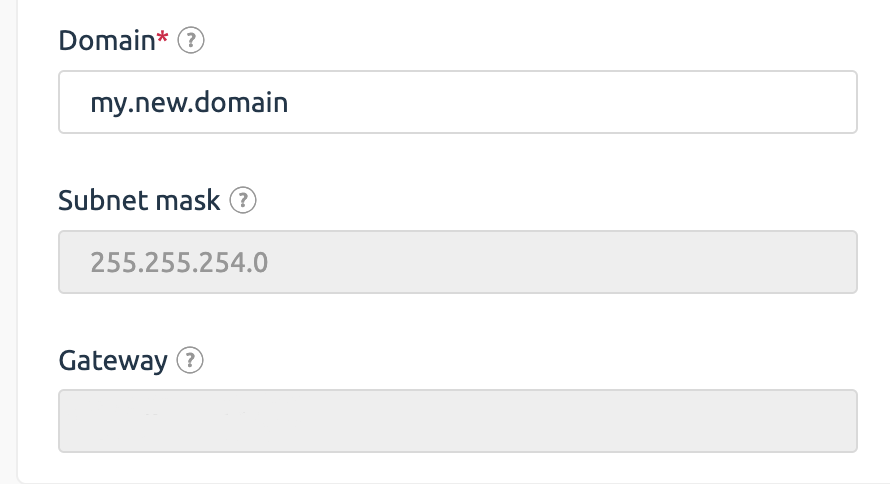Click the faint text remnants in Gateway field
890x484 pixels.
point(196,414)
